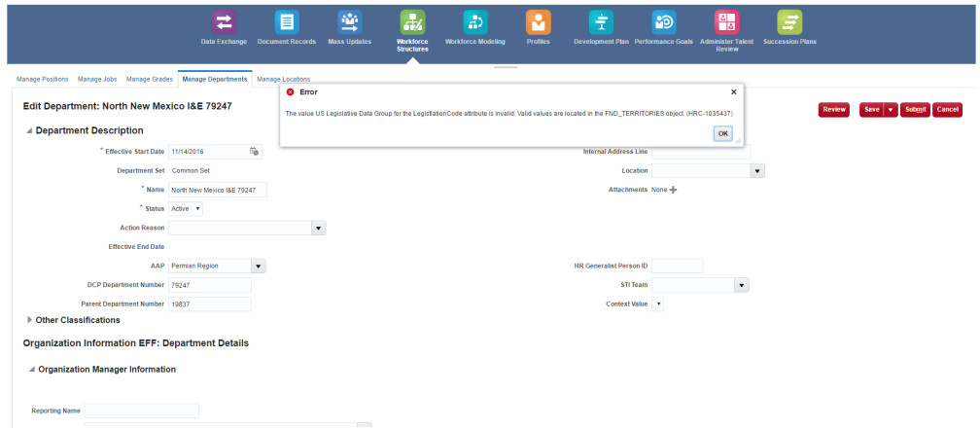Open the Administer Talent Review icon
980x429 pixels.
[x=727, y=22]
